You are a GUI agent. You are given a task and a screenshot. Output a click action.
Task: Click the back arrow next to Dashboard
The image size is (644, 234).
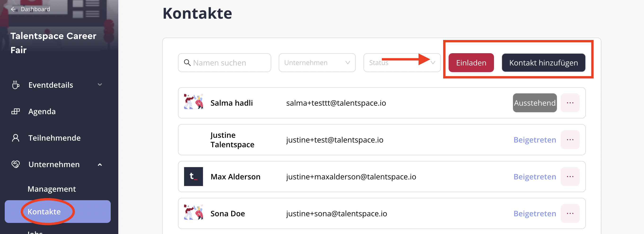13,9
